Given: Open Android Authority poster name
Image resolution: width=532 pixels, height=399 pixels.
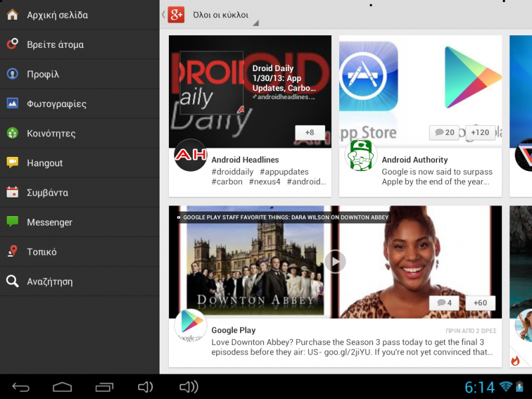Looking at the screenshot, I should 414,160.
